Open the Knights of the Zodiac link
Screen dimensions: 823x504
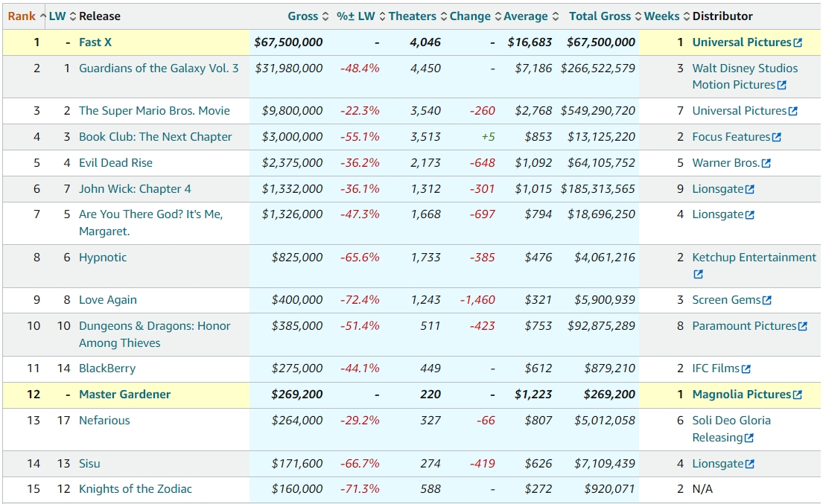tap(136, 489)
